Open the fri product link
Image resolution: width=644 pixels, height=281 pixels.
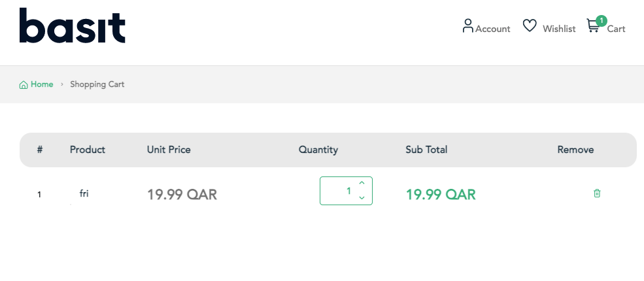(x=84, y=193)
